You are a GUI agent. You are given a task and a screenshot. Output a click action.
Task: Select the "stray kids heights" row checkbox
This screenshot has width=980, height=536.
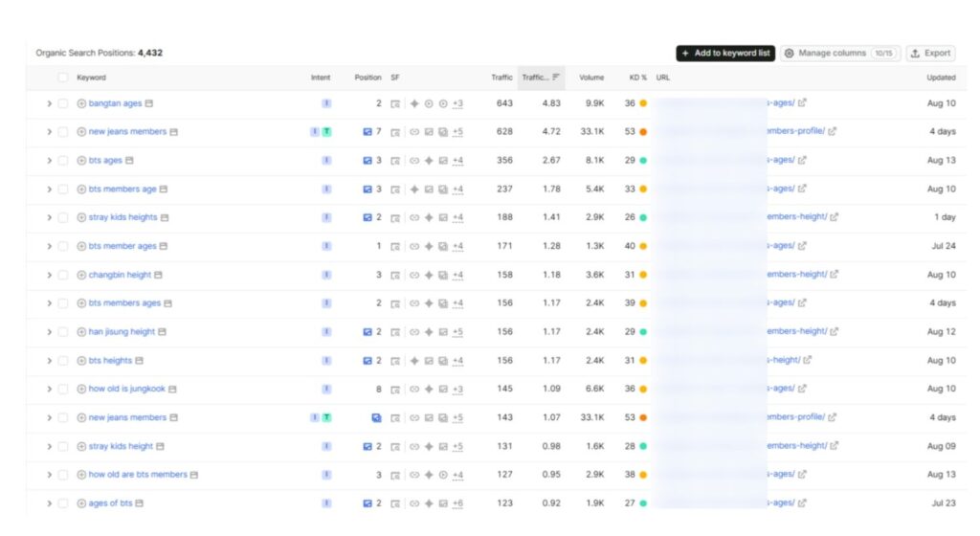click(x=62, y=218)
